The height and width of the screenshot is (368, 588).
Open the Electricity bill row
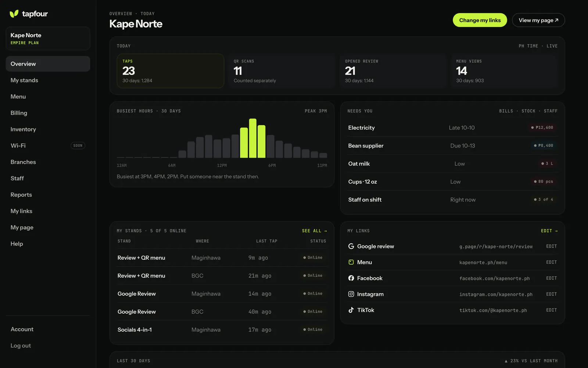[452, 128]
